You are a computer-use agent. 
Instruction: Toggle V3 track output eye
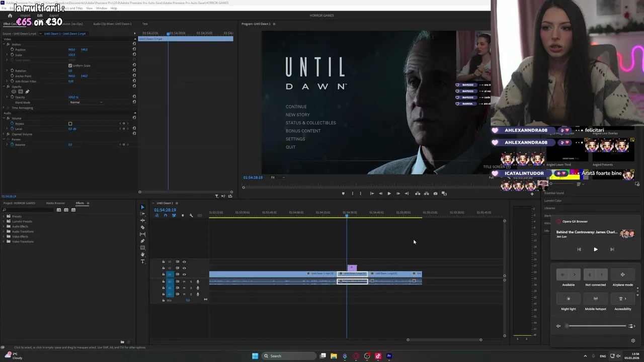pos(184,261)
